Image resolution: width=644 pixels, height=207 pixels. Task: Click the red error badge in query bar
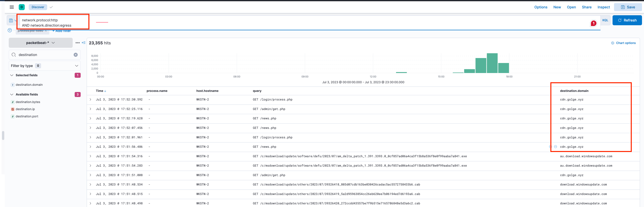click(594, 23)
